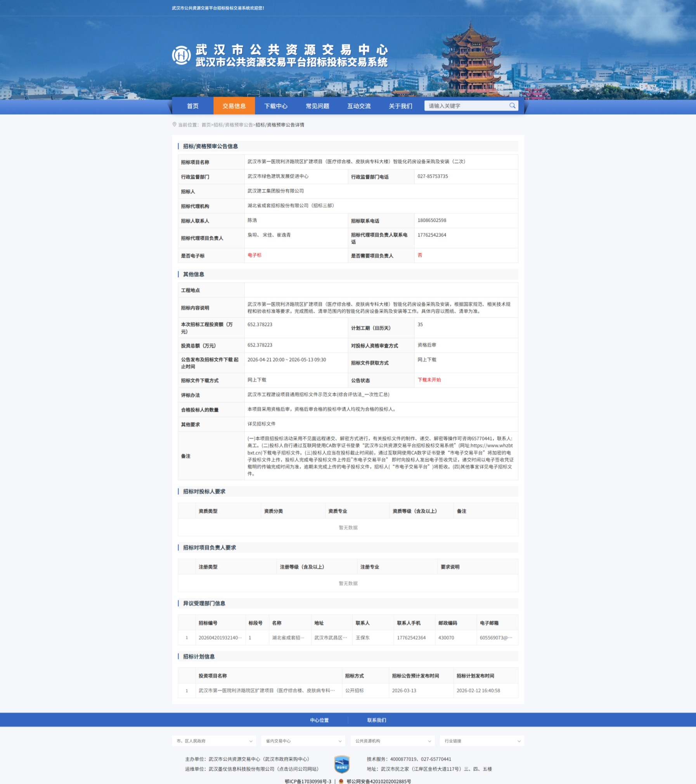Open the 交易信息 navigation tab
This screenshot has height=784, width=696.
pyautogui.click(x=234, y=106)
